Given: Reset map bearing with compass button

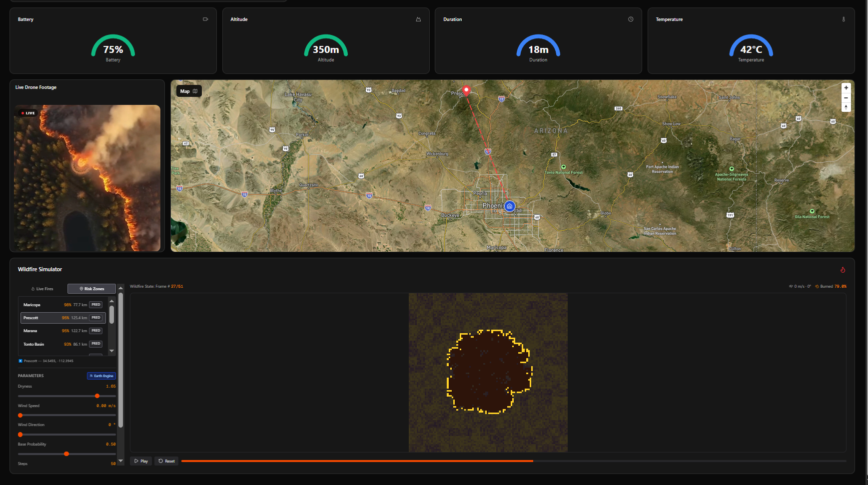Looking at the screenshot, I should point(846,107).
